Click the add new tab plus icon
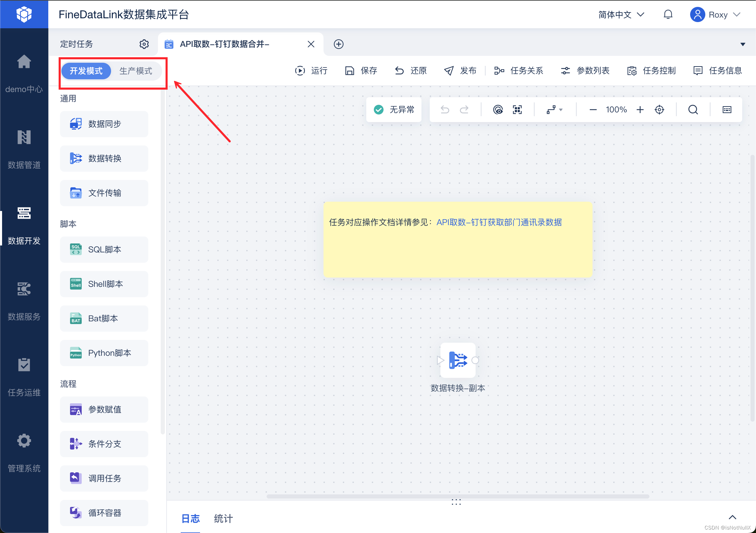The image size is (756, 533). tap(338, 44)
